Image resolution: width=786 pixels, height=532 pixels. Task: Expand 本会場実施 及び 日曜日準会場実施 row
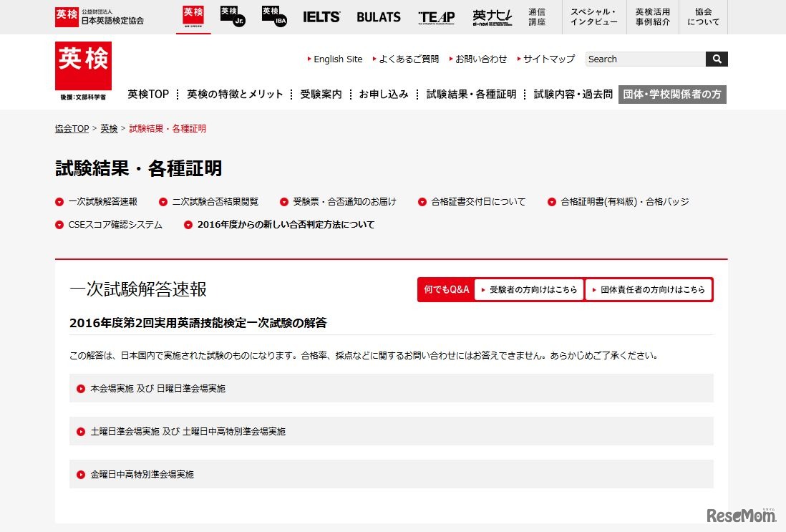[392, 388]
